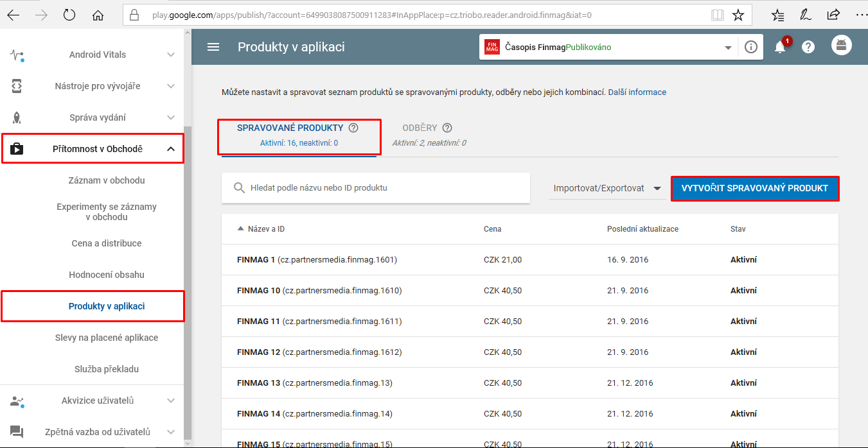Open product FINMAG 11 row

[530, 322]
